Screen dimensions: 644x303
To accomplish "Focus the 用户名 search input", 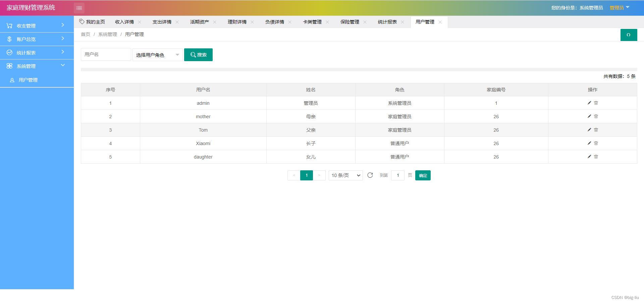I will [106, 54].
